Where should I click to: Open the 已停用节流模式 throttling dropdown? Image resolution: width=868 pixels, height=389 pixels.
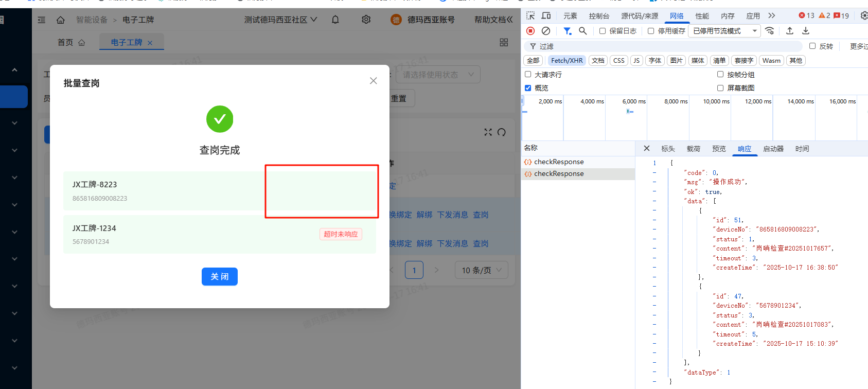pos(725,31)
